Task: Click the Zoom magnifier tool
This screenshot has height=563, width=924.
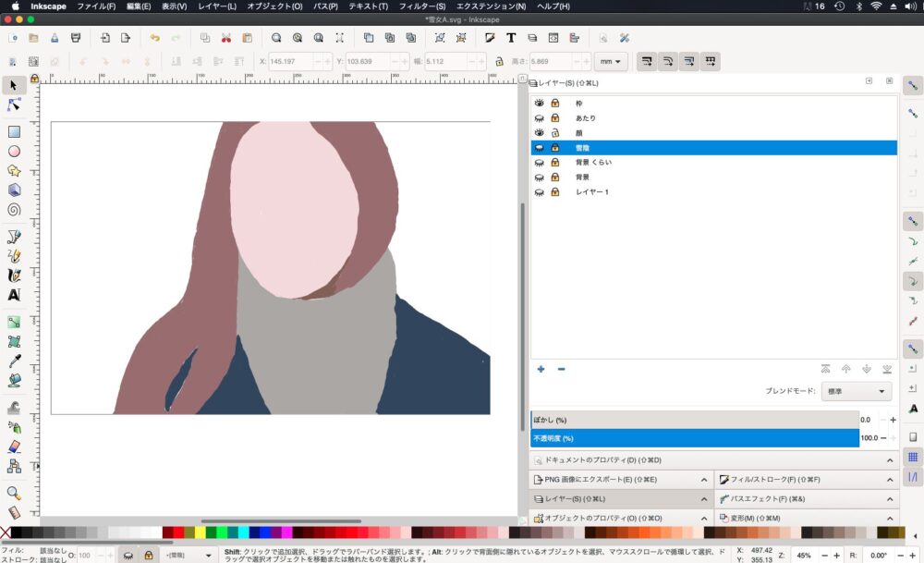Action: pyautogui.click(x=14, y=493)
